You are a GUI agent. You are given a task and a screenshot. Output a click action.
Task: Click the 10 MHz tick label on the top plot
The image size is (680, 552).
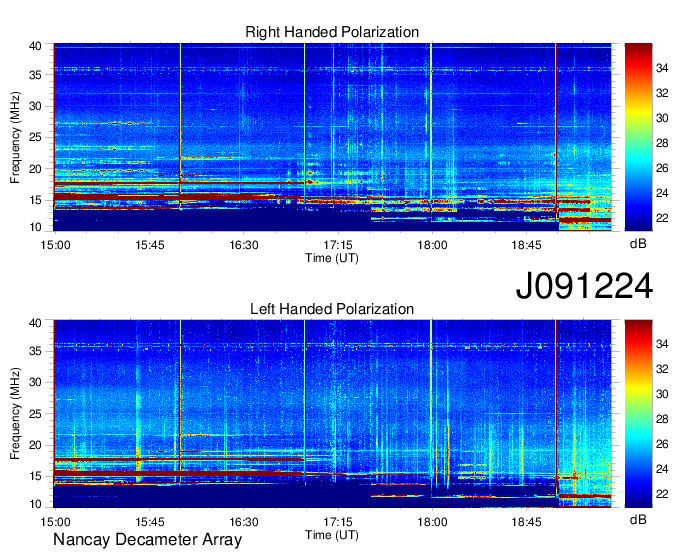(35, 227)
